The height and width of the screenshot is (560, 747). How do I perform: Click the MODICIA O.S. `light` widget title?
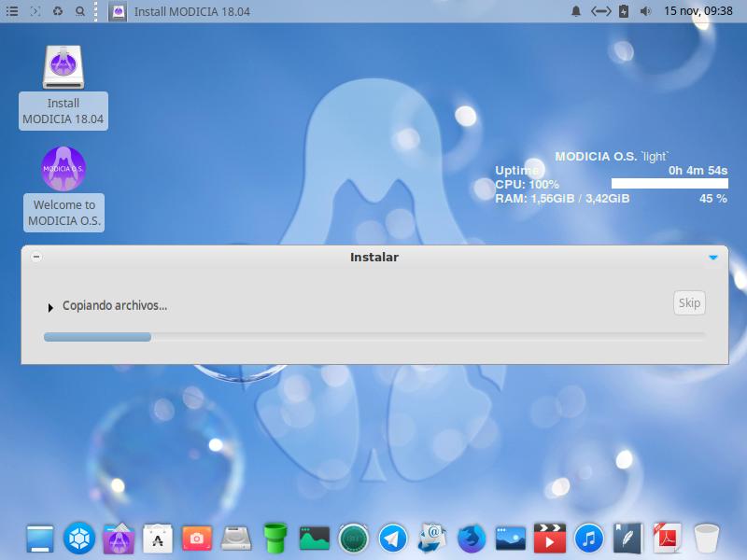pos(612,156)
